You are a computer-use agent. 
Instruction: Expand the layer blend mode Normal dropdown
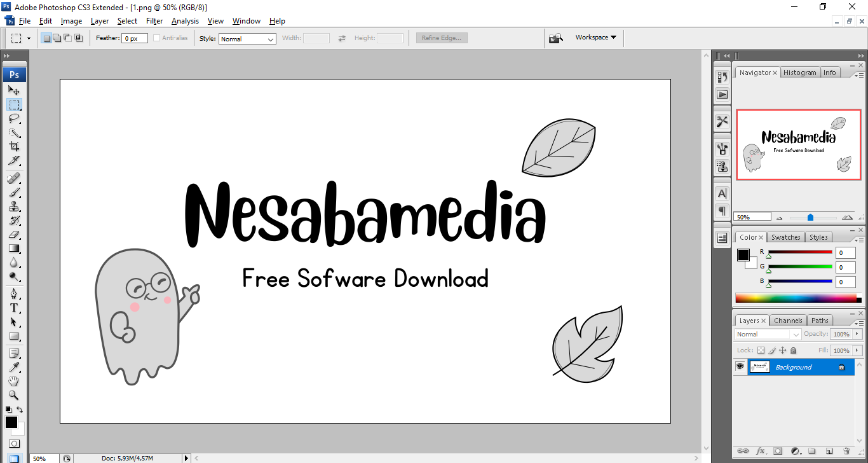pyautogui.click(x=768, y=335)
